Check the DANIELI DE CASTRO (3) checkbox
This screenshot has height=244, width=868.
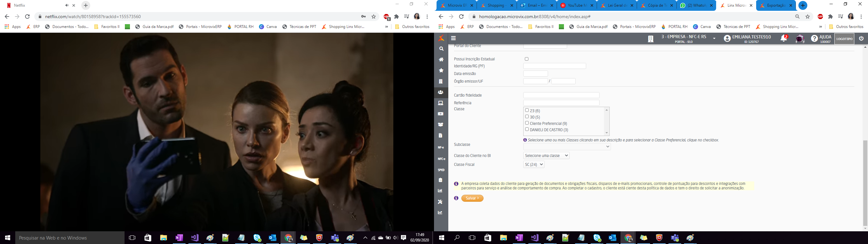[527, 129]
